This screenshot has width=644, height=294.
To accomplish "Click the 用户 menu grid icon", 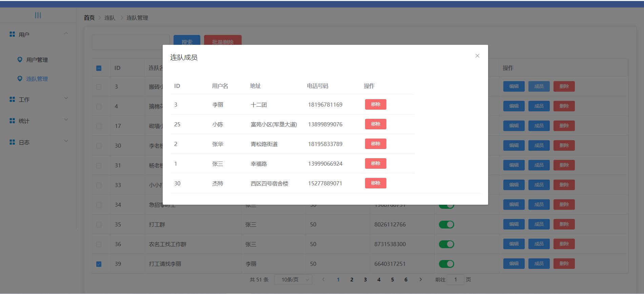I will click(x=12, y=34).
